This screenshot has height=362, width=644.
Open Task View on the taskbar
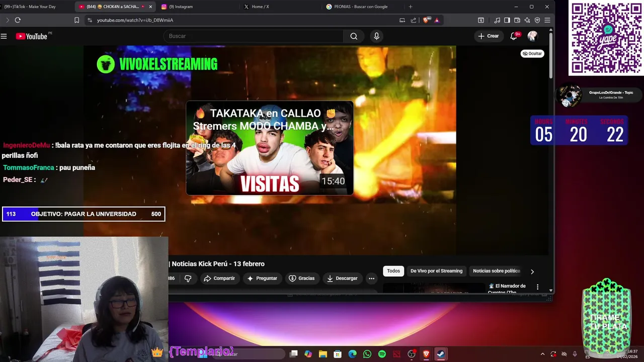(x=294, y=354)
